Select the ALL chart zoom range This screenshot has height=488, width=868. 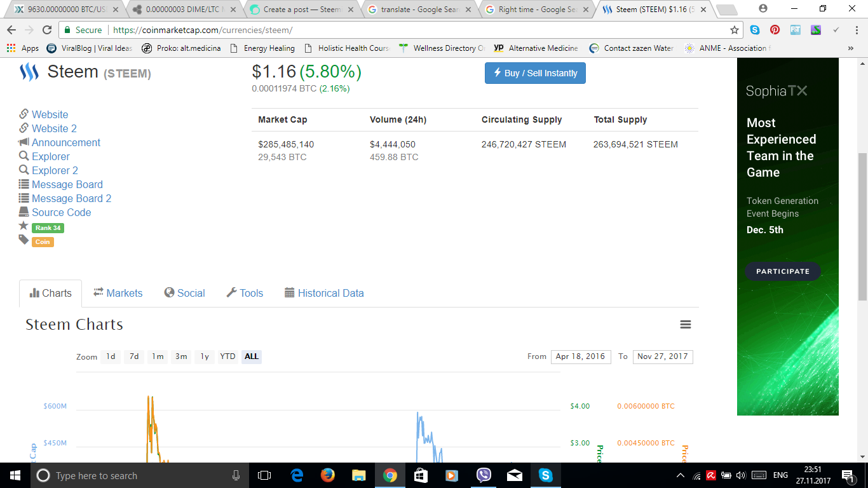click(252, 356)
